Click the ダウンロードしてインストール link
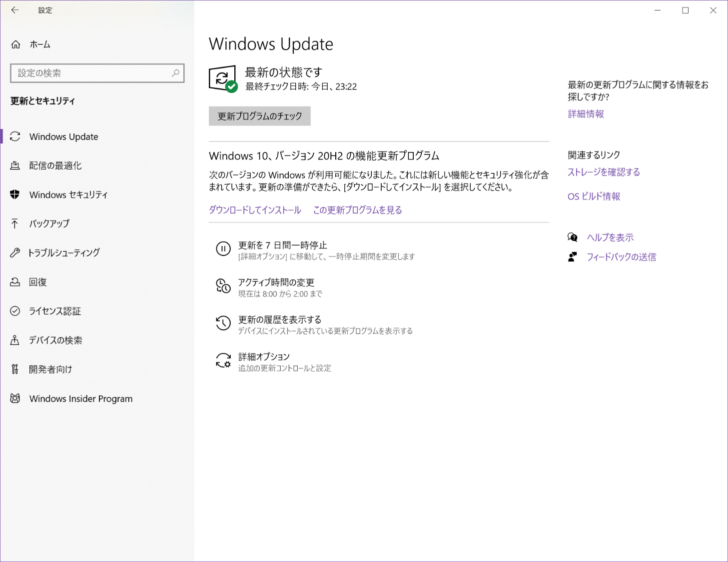Image resolution: width=728 pixels, height=562 pixels. [255, 210]
